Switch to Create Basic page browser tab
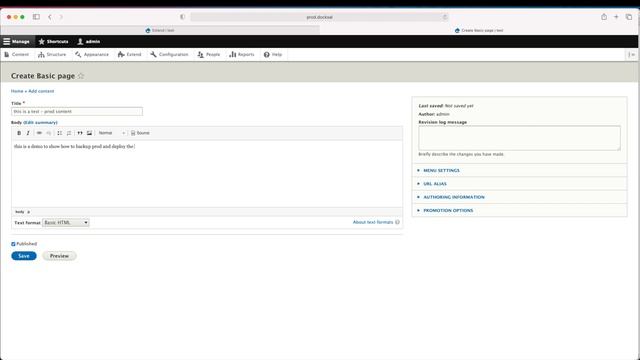 [x=479, y=30]
